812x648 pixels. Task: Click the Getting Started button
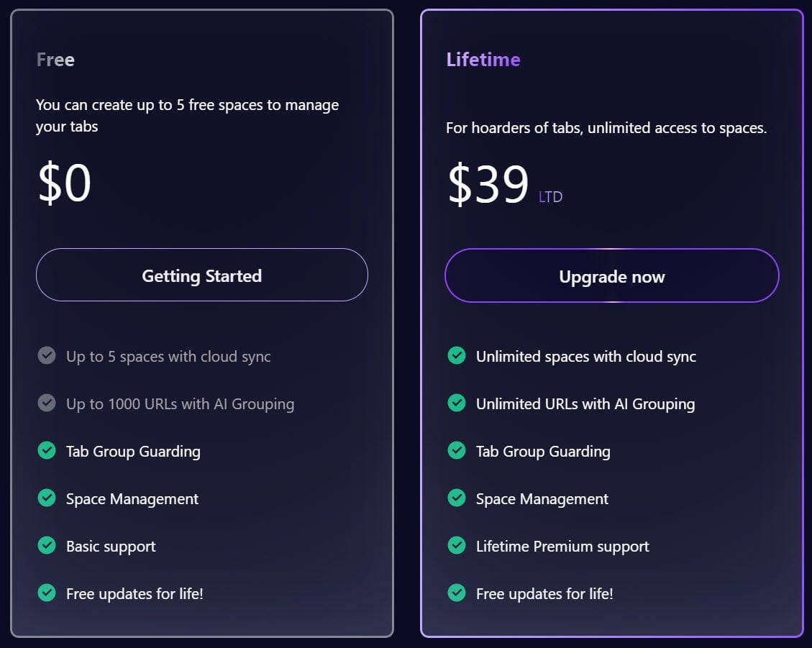point(201,275)
